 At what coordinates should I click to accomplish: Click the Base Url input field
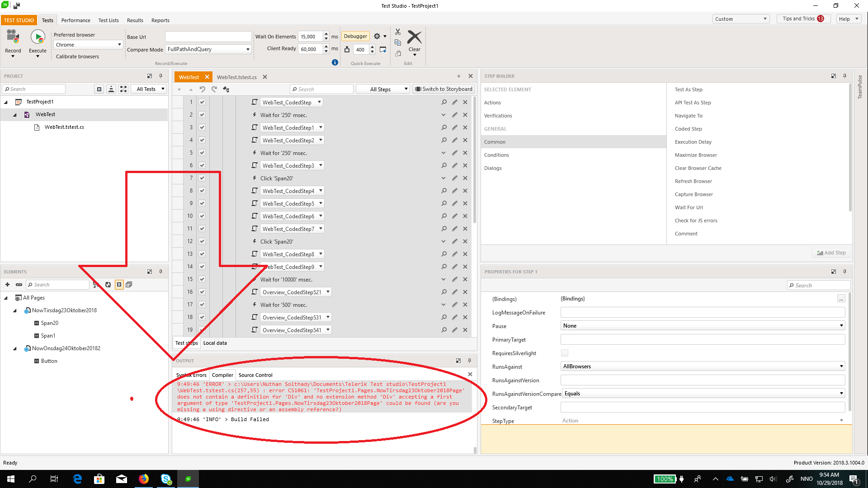(208, 37)
